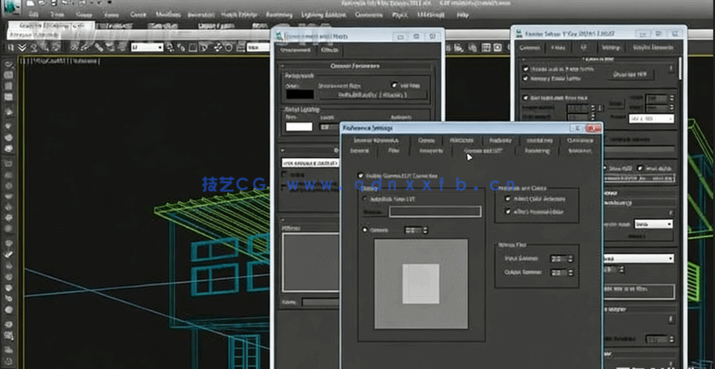715x369 pixels.
Task: Open the Common tab in Render Setup
Action: (x=530, y=47)
